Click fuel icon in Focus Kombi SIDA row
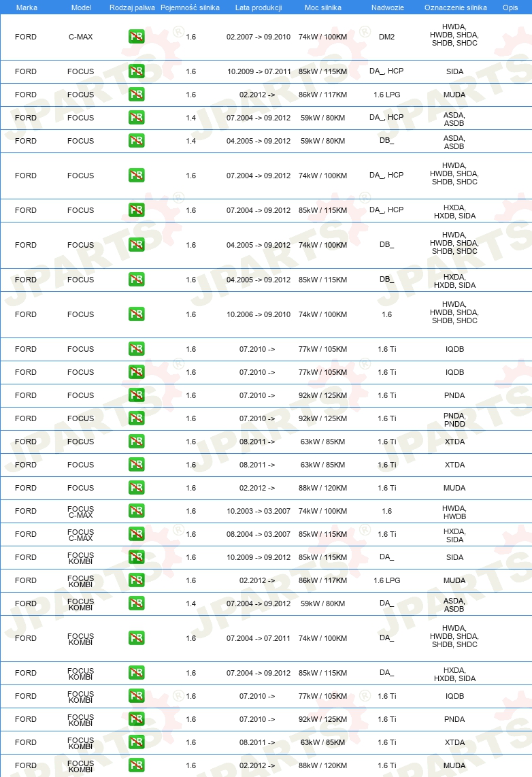This screenshot has height=777, width=532. [x=136, y=557]
